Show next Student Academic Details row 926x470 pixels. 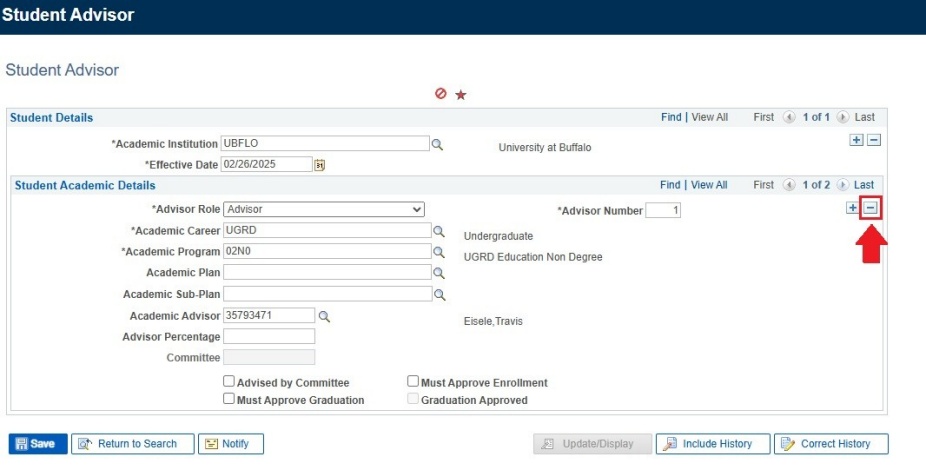point(843,185)
